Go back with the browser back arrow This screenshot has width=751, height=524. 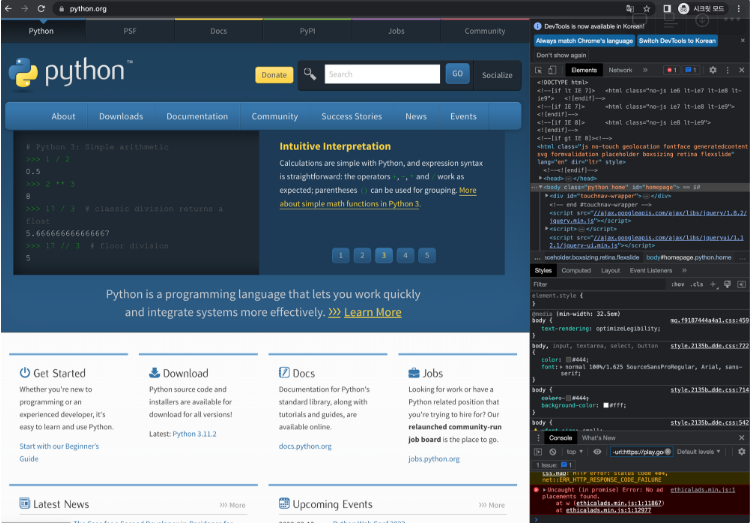(x=8, y=9)
